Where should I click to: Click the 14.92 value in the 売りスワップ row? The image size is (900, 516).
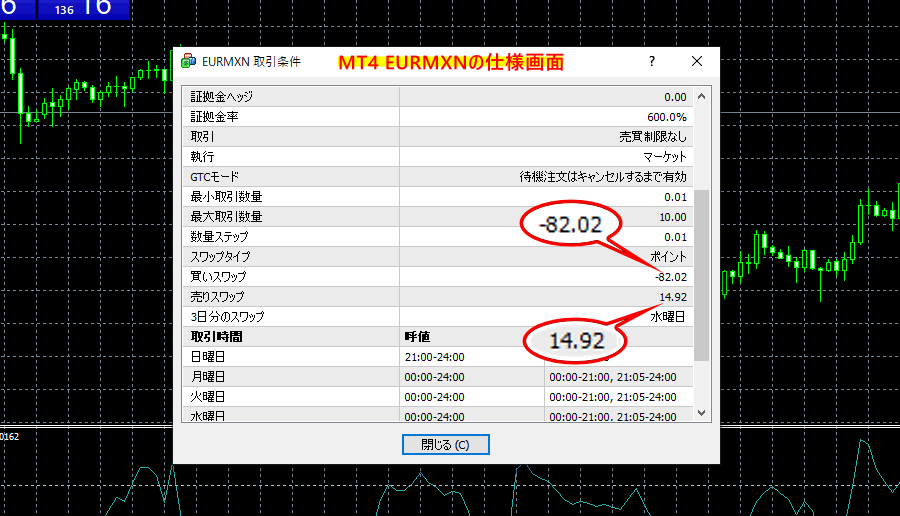click(x=673, y=297)
